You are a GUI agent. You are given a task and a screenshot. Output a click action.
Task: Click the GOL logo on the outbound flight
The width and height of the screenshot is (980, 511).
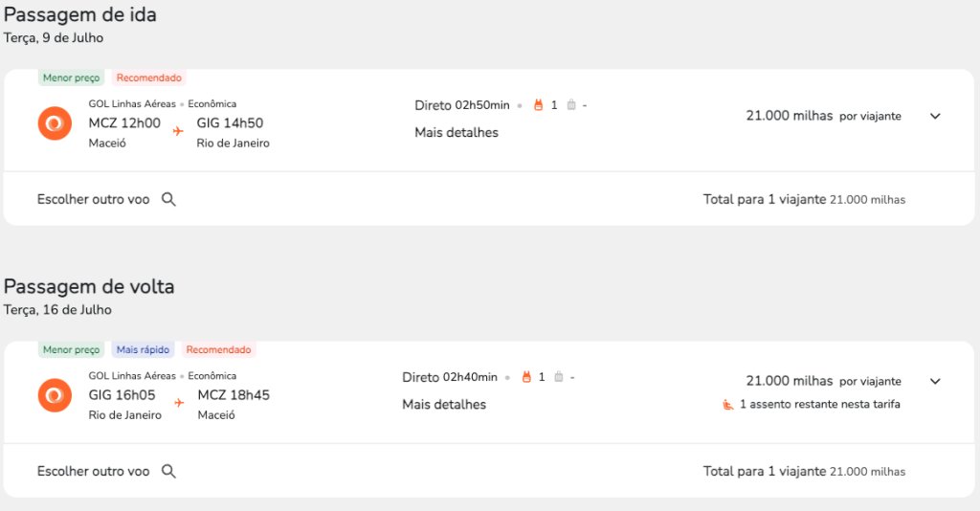(55, 123)
